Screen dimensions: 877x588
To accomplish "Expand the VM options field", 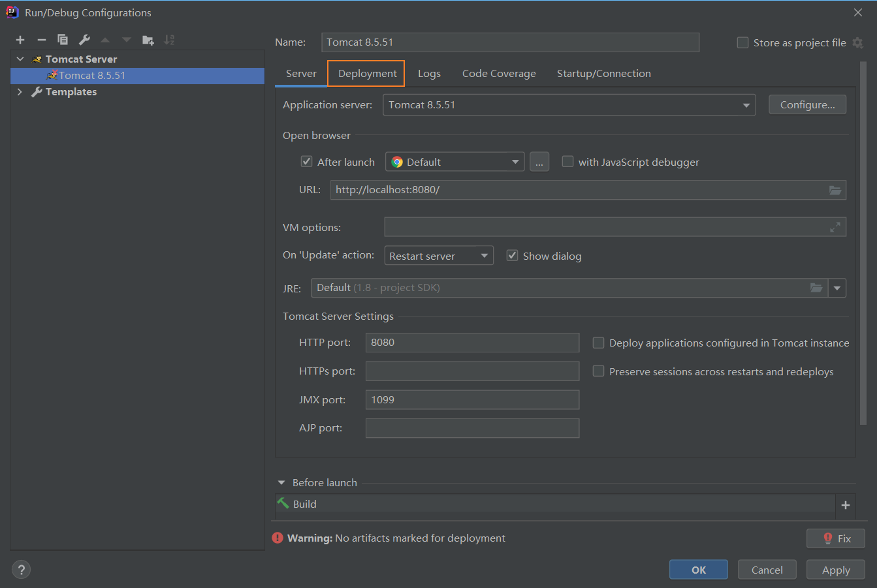I will pos(835,227).
